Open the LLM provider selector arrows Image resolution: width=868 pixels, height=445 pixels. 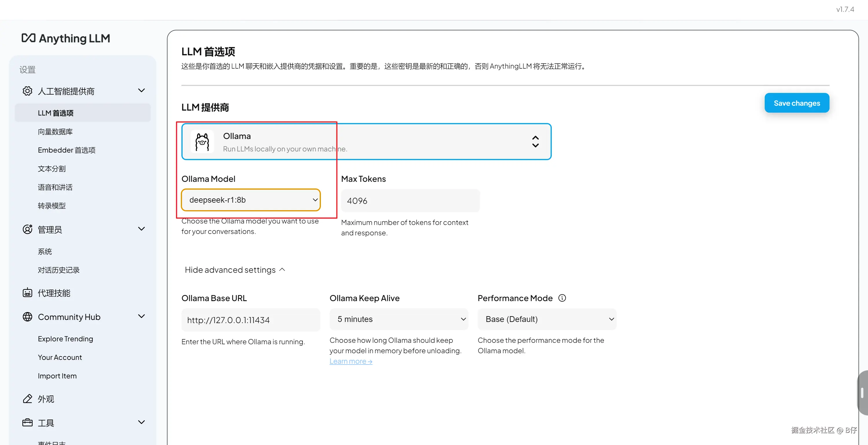535,142
